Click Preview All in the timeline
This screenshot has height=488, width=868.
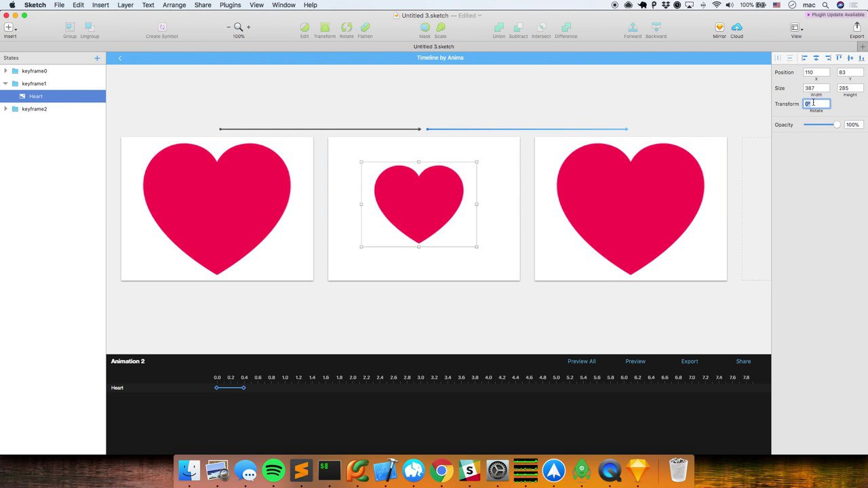[x=582, y=361]
